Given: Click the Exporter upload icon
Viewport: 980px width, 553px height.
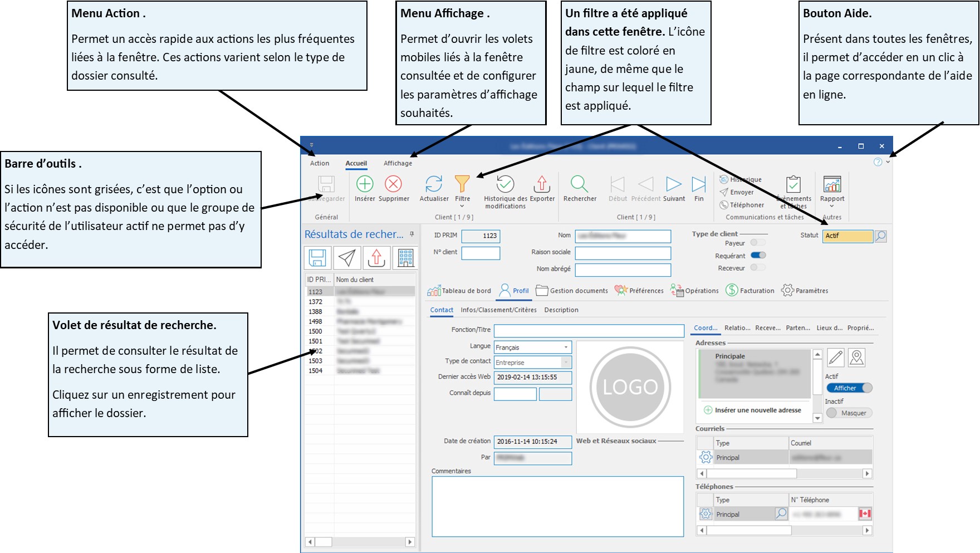Looking at the screenshot, I should coord(542,184).
